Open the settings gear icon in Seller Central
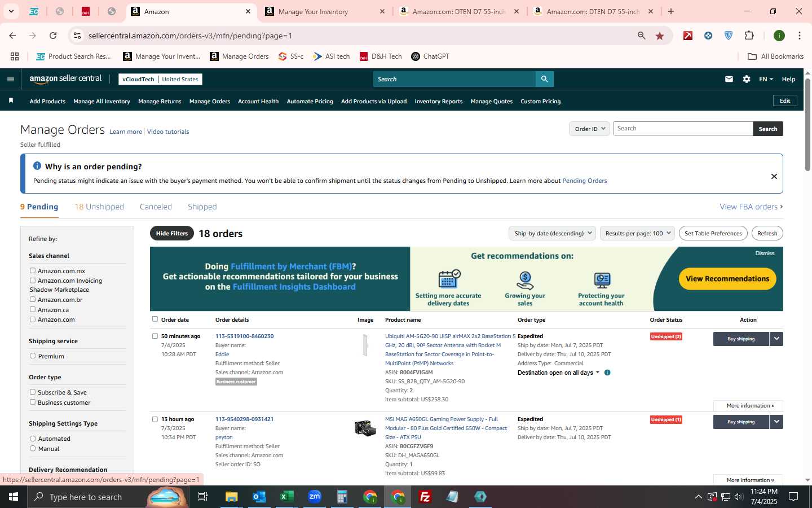This screenshot has width=812, height=508. point(747,79)
